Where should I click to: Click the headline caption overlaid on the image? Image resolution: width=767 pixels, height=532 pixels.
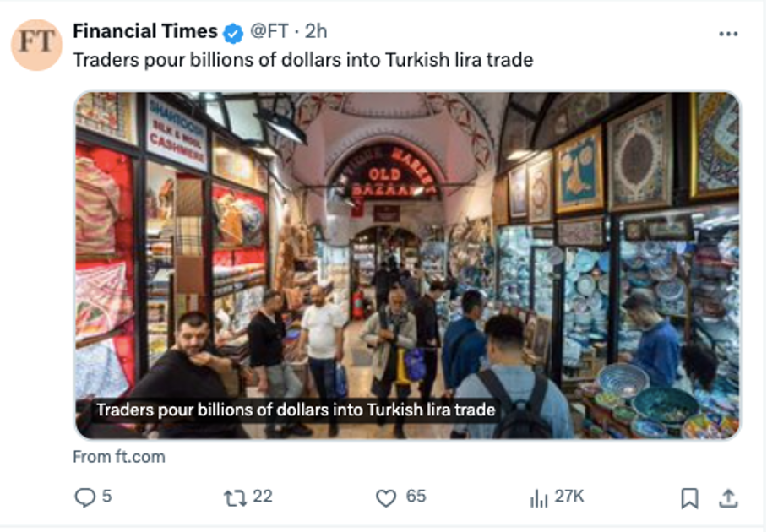[x=296, y=410]
